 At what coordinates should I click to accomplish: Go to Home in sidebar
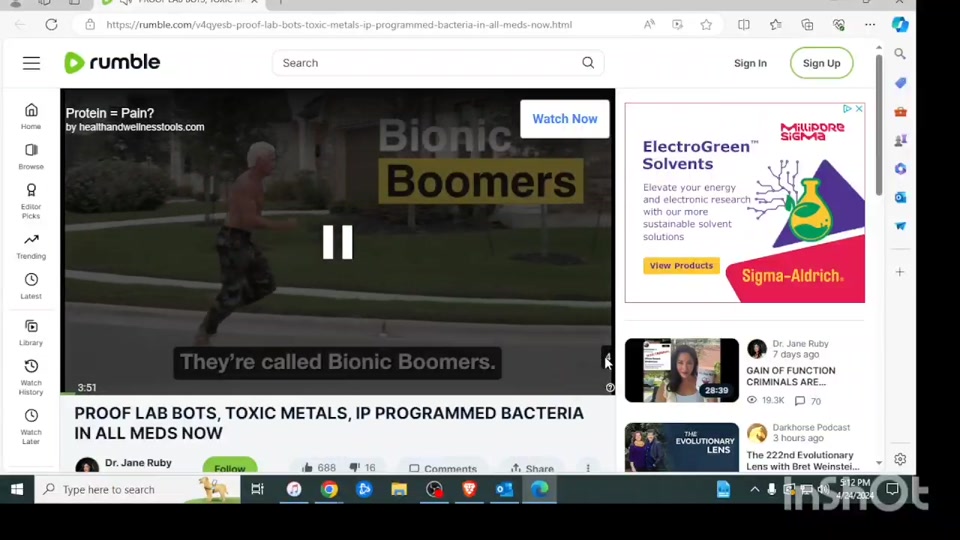point(31,116)
